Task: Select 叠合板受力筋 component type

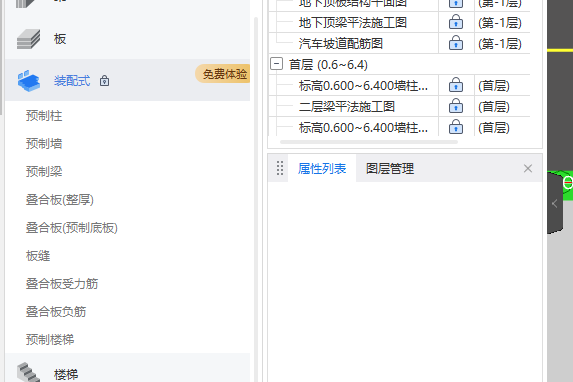Action: click(62, 284)
